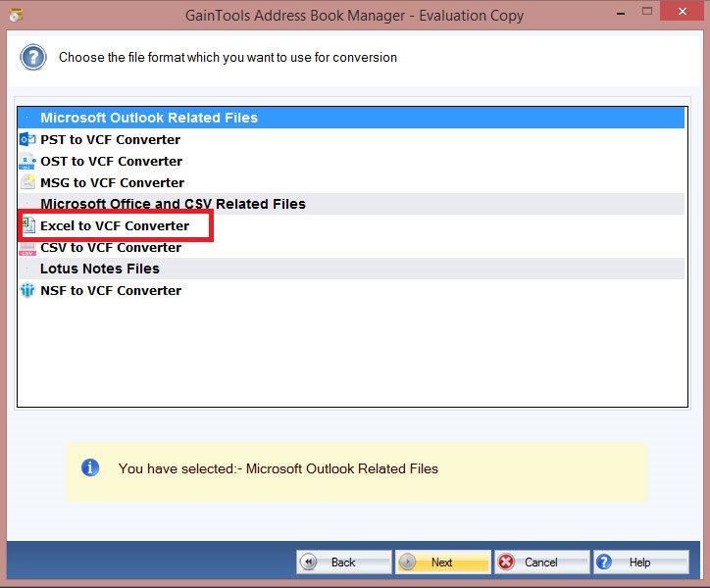710x588 pixels.
Task: Click the app icon in title bar
Action: [x=16, y=15]
